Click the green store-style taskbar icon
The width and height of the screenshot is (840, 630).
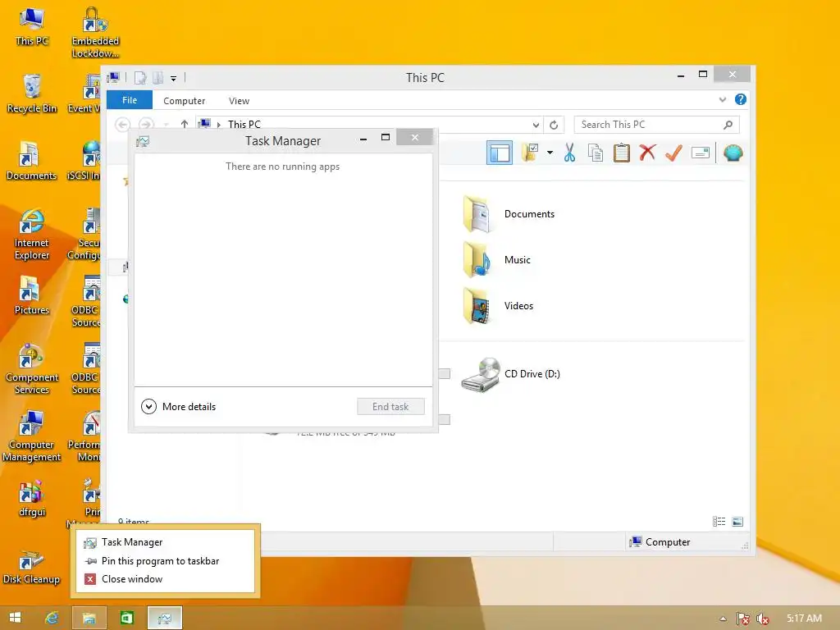[x=126, y=618]
